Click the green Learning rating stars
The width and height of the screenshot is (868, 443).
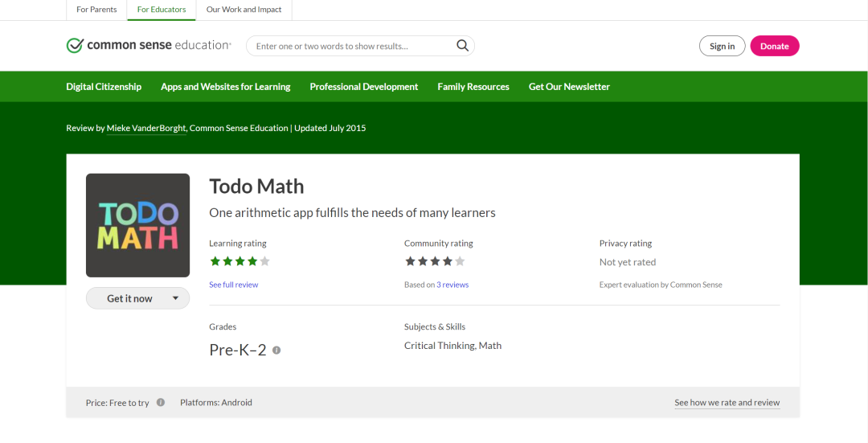[240, 260]
